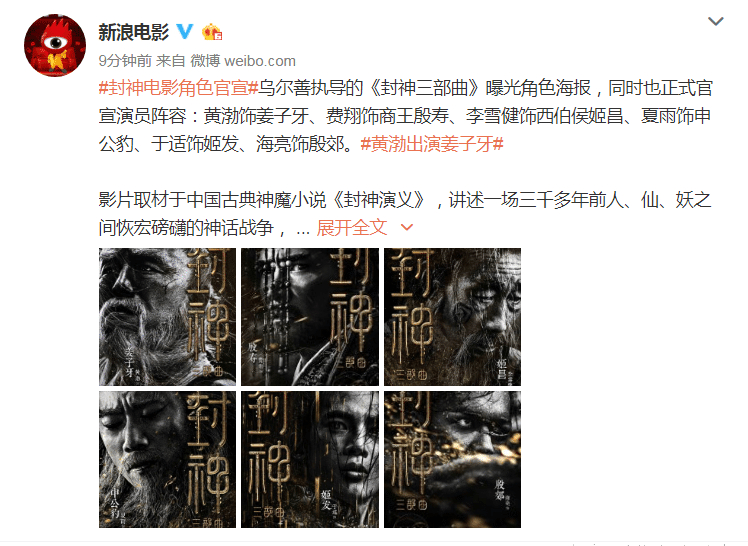Click the 新浪电影 profile avatar

55,45
